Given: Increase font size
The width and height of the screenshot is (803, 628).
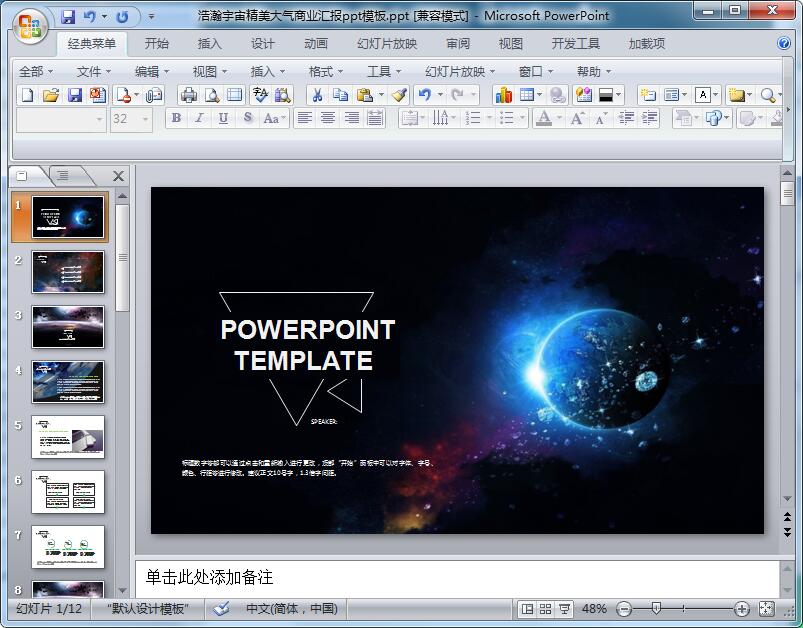Looking at the screenshot, I should [x=578, y=118].
